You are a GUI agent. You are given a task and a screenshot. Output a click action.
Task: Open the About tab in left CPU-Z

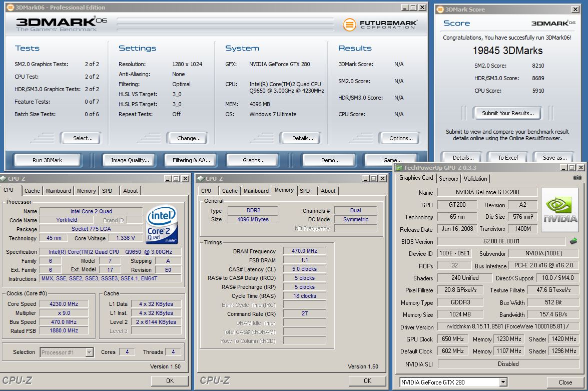tap(131, 191)
